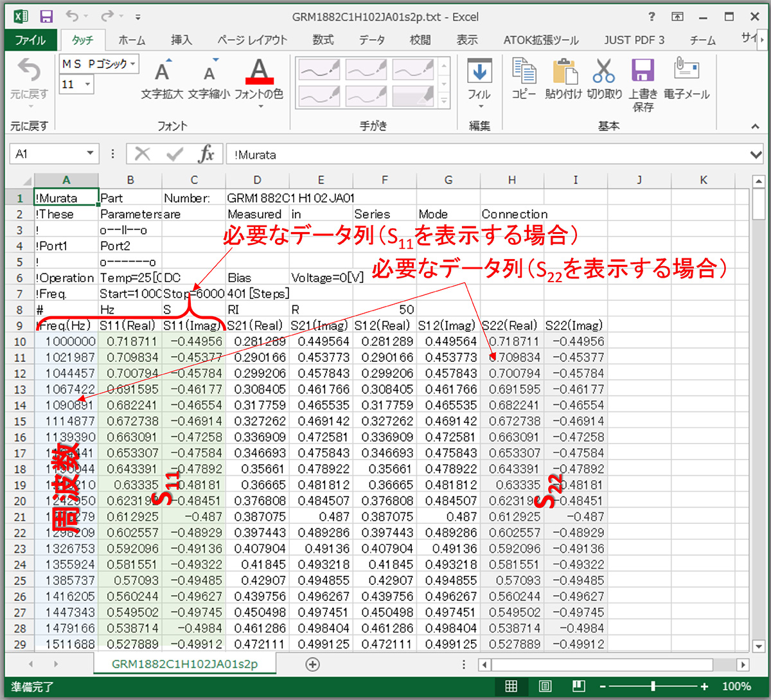The height and width of the screenshot is (700, 771).
Task: Click the Redo arrow in quick access toolbar
Action: coord(108,16)
